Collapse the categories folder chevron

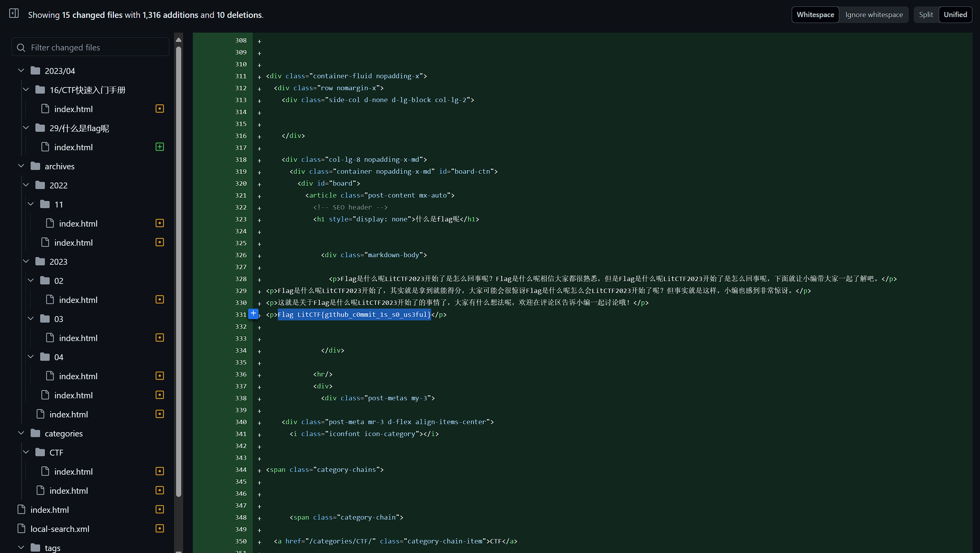pos(21,433)
